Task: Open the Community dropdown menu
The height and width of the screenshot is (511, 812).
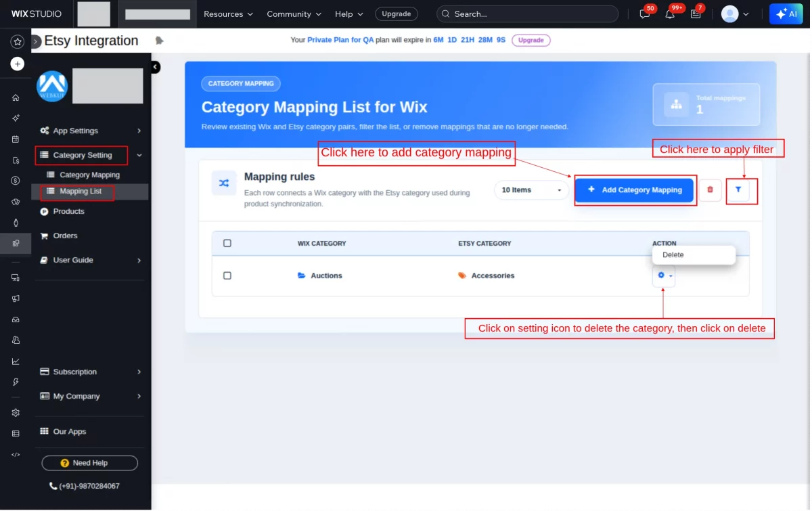Action: coord(294,14)
